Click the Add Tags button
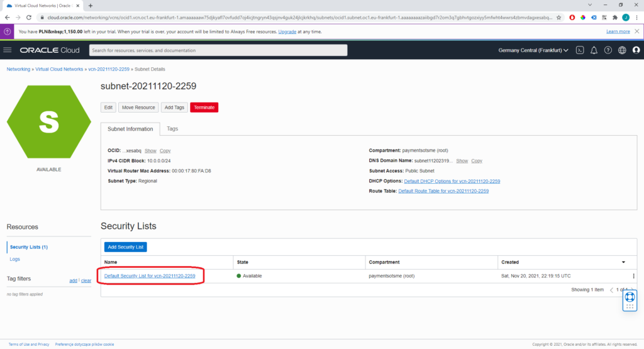 tap(174, 107)
